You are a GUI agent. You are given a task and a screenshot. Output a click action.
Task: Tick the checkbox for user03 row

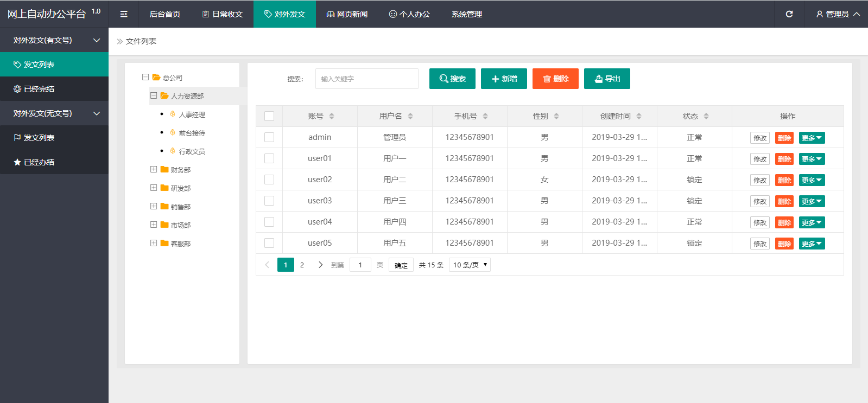[x=269, y=201]
